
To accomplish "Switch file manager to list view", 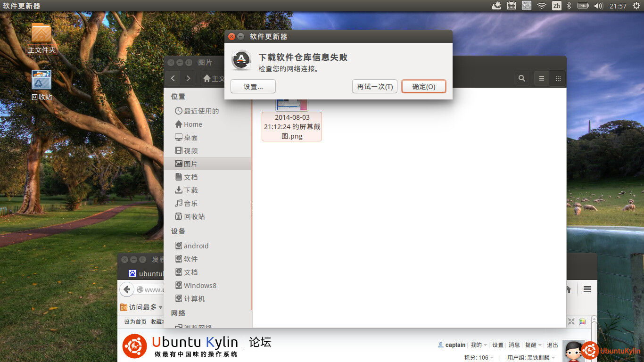I will click(542, 79).
